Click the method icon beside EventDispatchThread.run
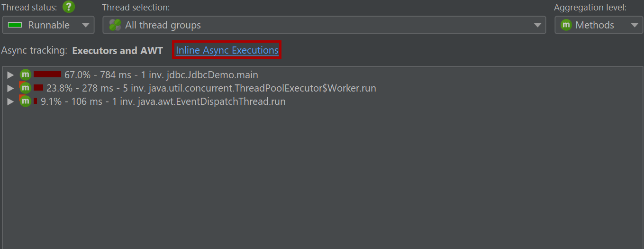This screenshot has width=644, height=249. [25, 101]
